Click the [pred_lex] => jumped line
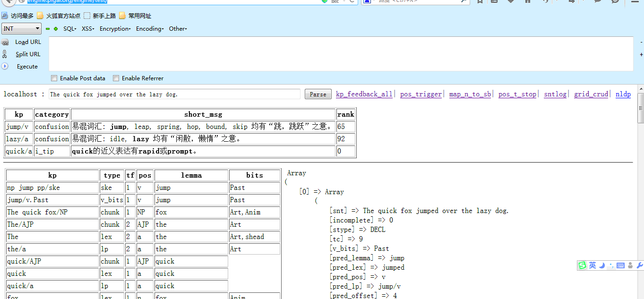 click(367, 267)
